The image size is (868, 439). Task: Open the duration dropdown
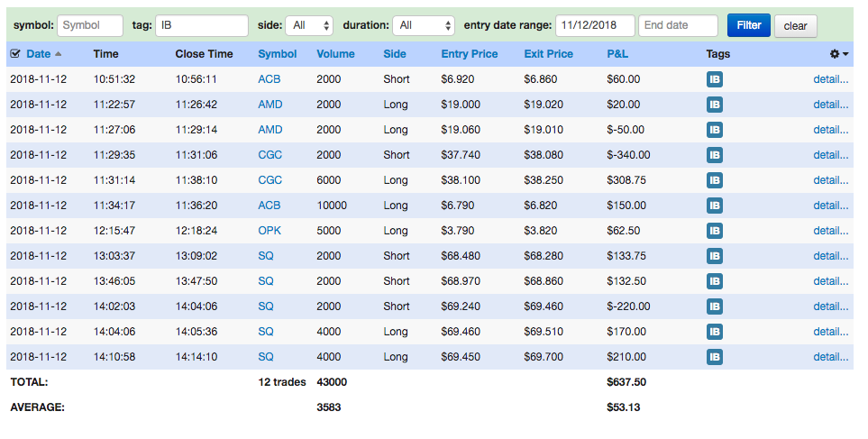pos(423,25)
